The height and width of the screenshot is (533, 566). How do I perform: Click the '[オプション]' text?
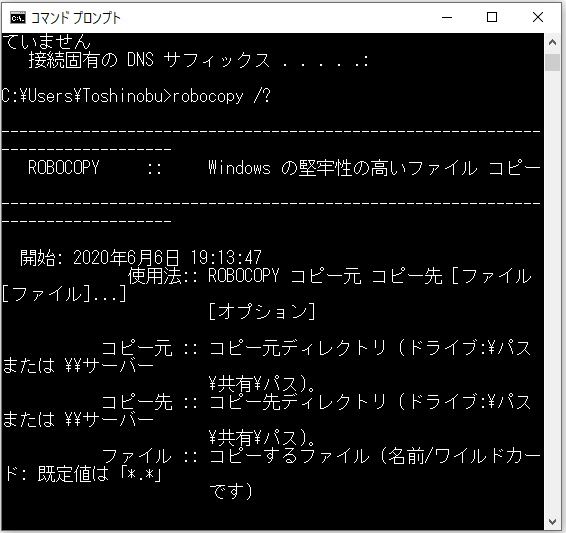(262, 311)
